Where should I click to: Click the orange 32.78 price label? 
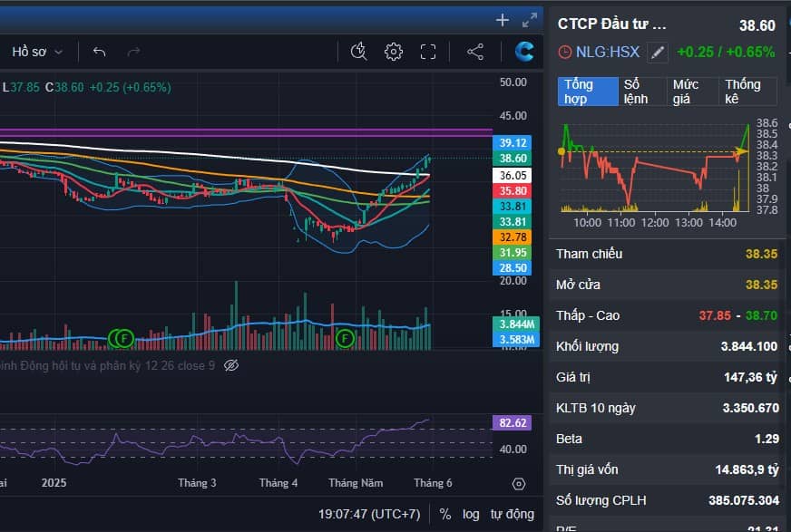pos(513,237)
